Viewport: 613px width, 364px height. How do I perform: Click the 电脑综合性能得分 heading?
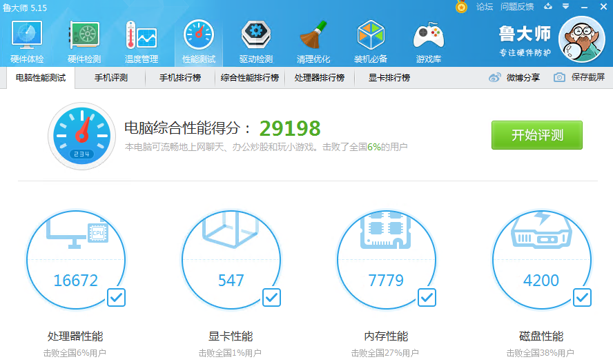click(187, 128)
